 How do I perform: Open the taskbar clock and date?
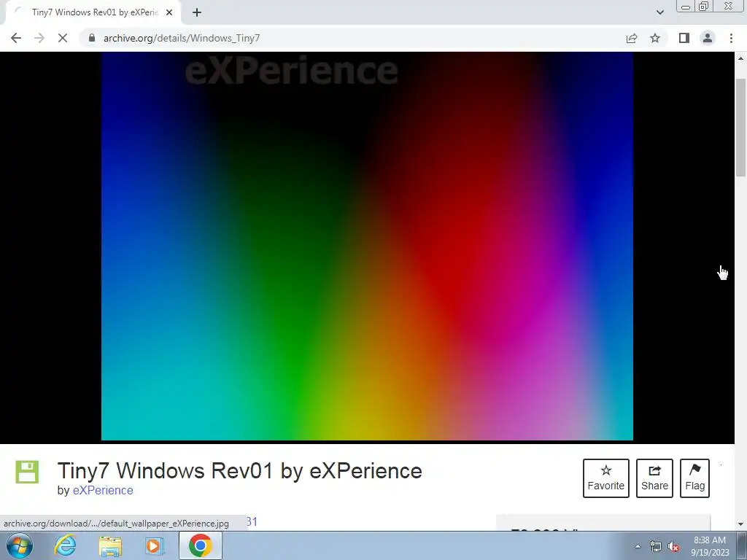tap(710, 546)
